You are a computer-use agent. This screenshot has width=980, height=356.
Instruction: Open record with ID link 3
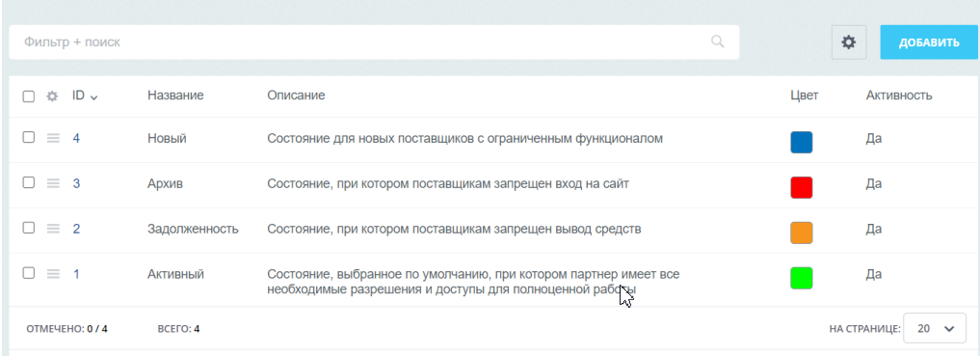76,183
